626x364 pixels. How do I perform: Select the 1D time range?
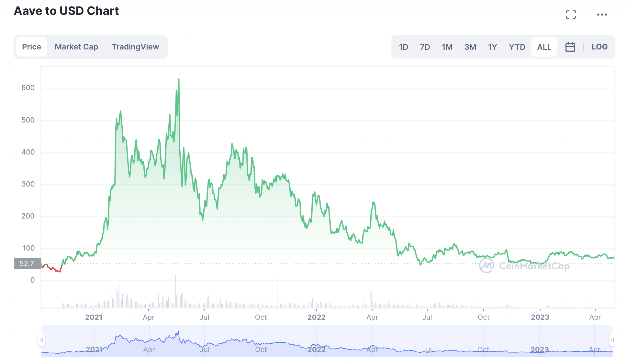point(403,47)
